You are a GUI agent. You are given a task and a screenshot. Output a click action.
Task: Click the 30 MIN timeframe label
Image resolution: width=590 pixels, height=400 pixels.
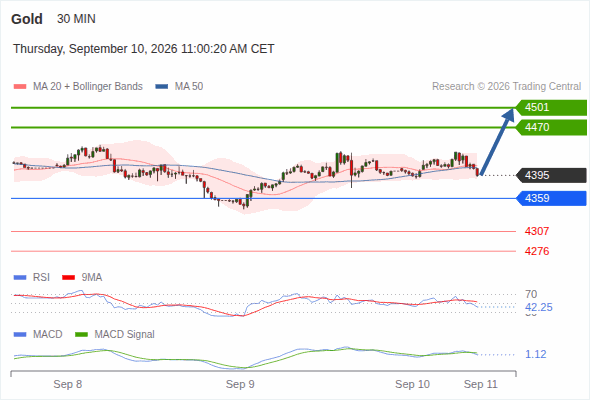pyautogui.click(x=76, y=19)
